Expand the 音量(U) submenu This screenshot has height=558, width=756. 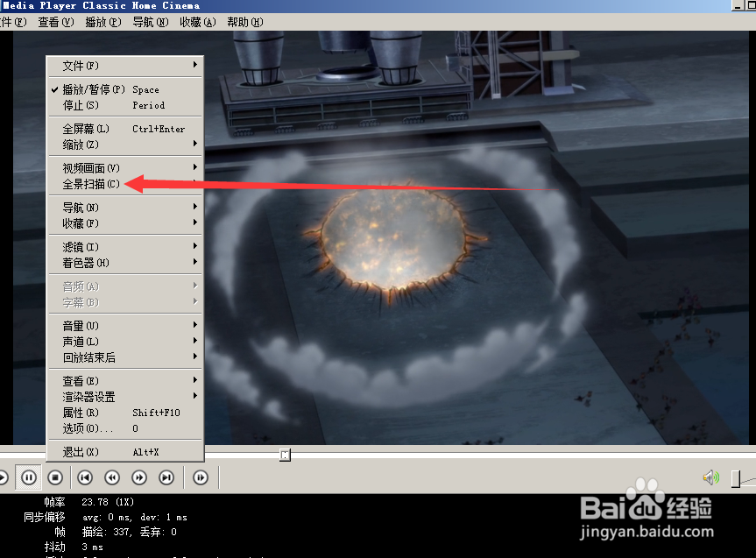point(125,326)
